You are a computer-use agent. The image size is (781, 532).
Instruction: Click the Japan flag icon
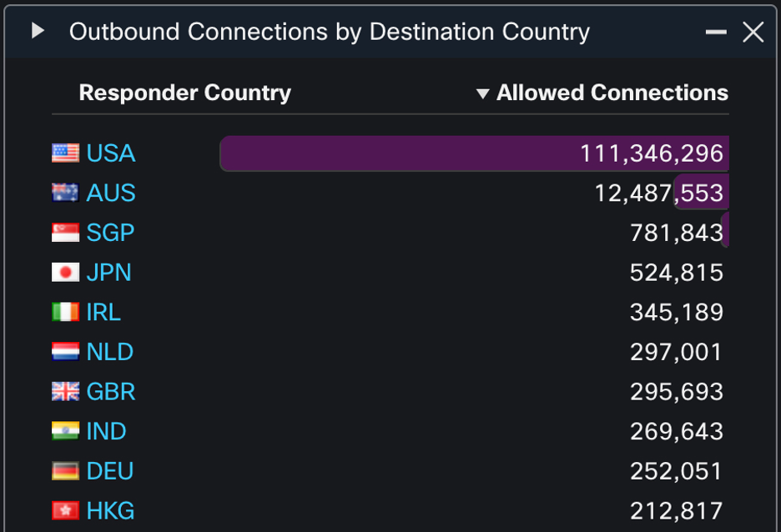point(65,273)
